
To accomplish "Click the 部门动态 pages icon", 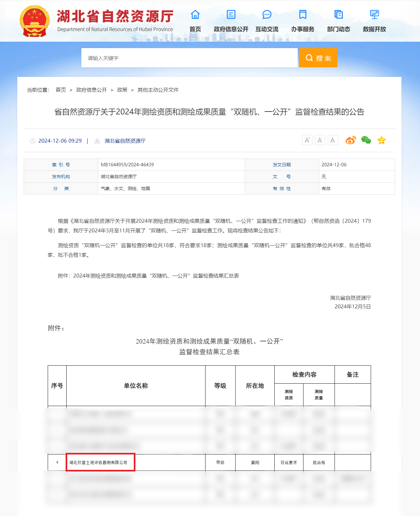I will click(339, 15).
